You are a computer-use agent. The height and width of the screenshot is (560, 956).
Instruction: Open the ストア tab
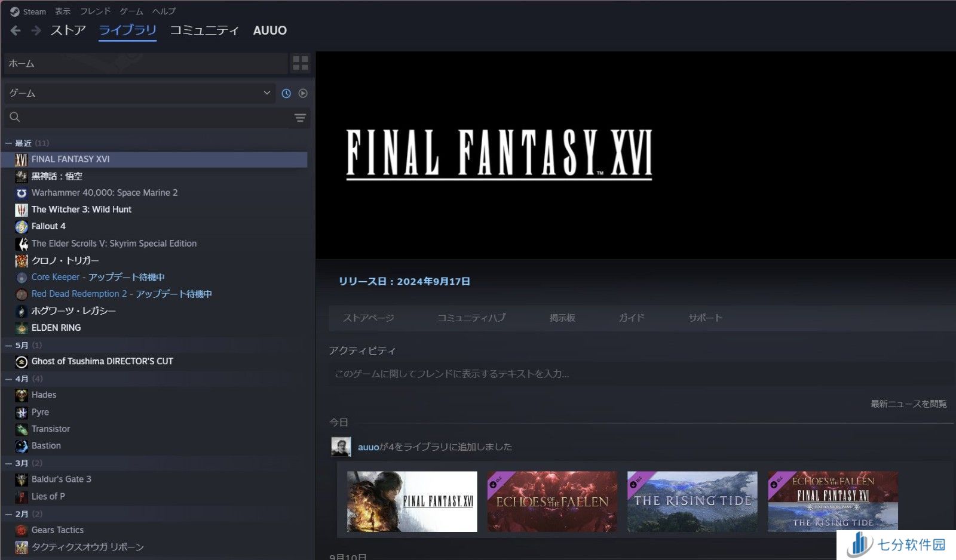[68, 30]
